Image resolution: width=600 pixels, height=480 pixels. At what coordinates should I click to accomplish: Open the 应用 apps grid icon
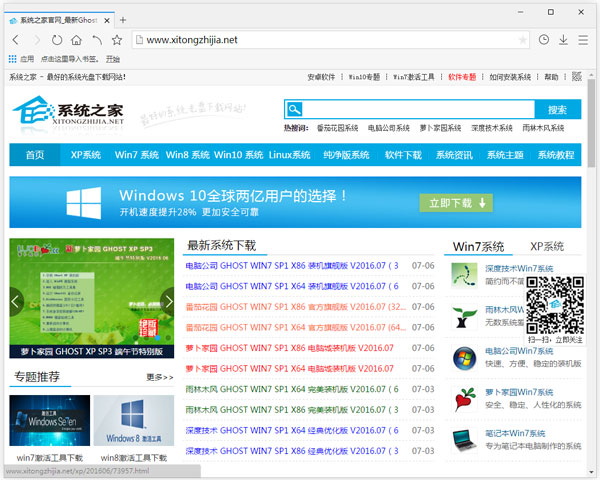pyautogui.click(x=12, y=59)
